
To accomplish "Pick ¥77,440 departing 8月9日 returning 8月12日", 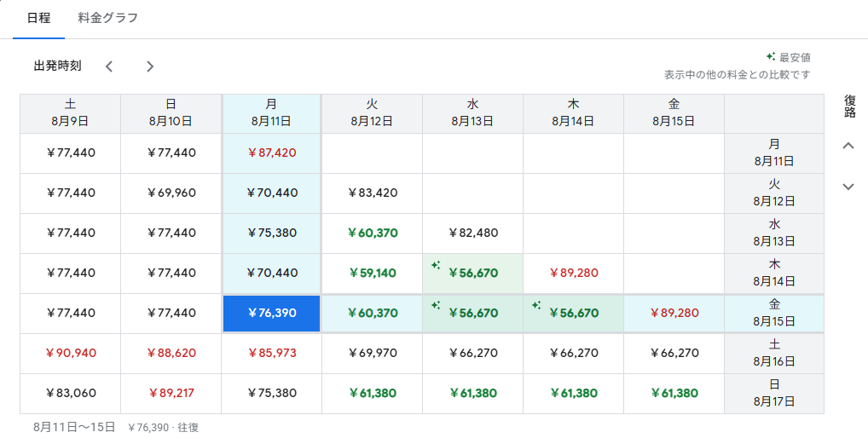I will [x=70, y=193].
